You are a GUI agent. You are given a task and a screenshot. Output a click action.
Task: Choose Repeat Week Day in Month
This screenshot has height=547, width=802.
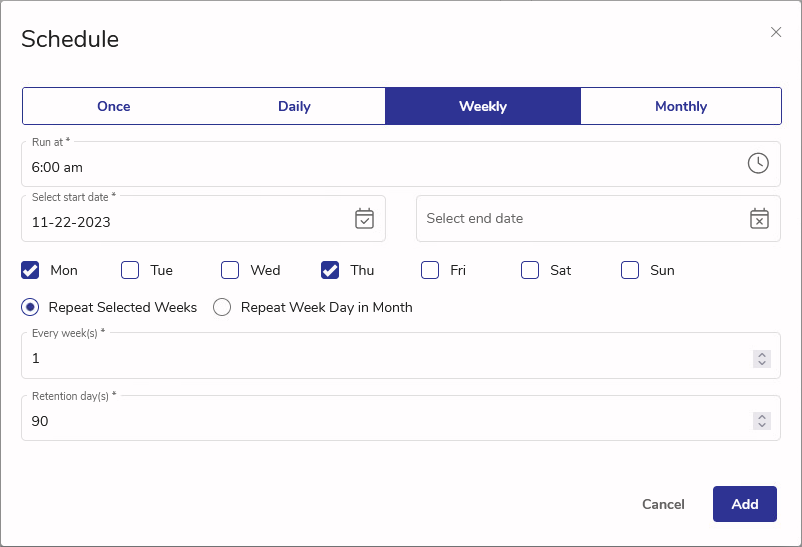click(x=222, y=307)
